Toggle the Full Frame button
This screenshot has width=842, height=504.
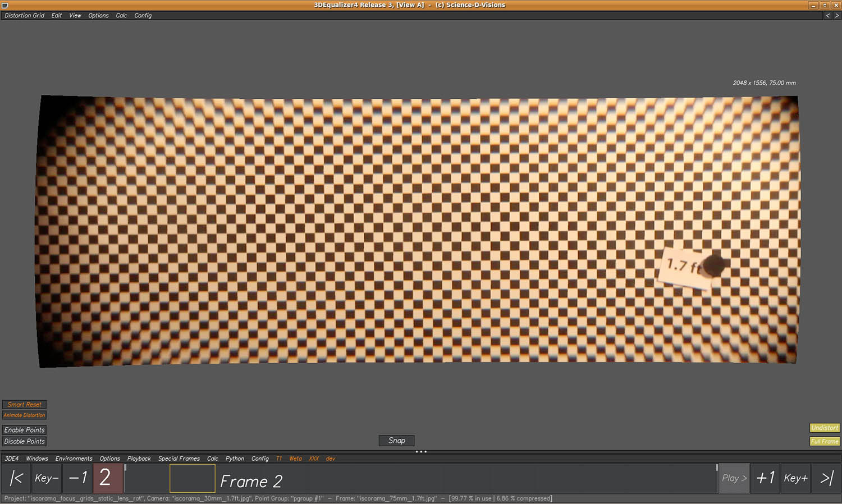click(825, 442)
